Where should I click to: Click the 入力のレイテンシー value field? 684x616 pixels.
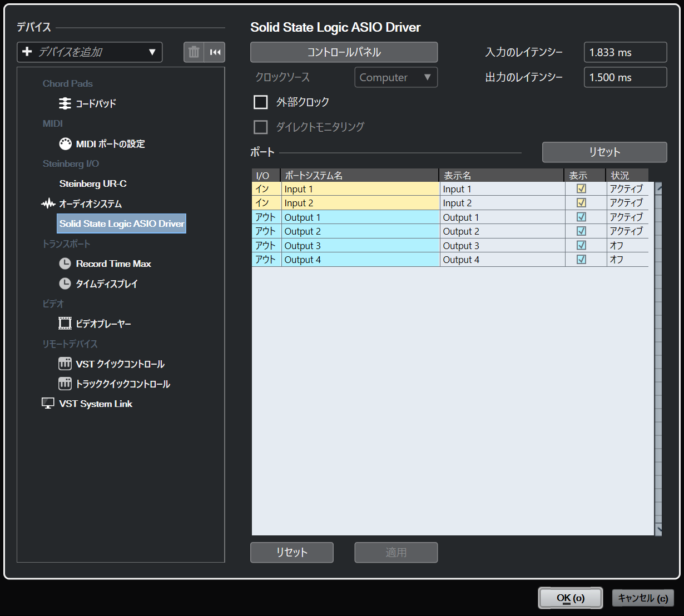click(x=626, y=52)
